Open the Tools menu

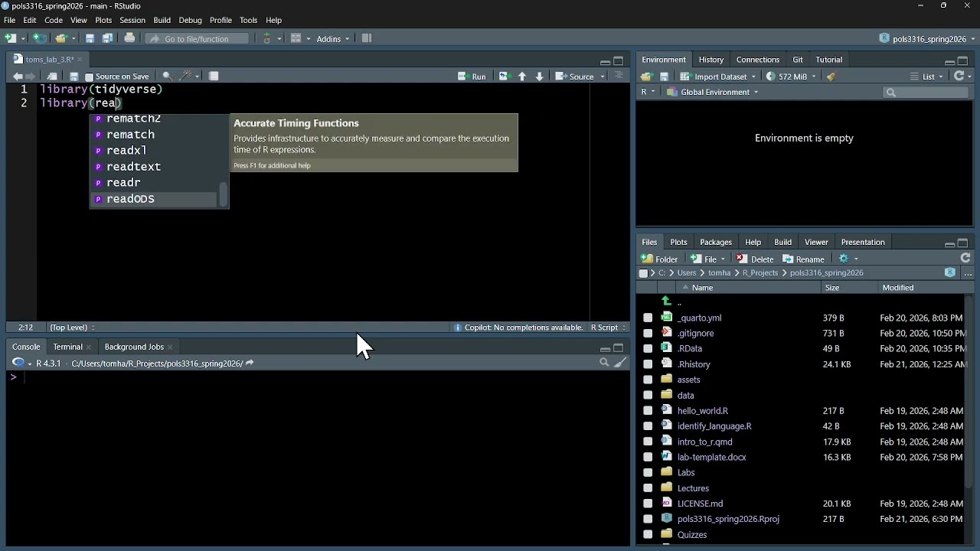click(248, 20)
